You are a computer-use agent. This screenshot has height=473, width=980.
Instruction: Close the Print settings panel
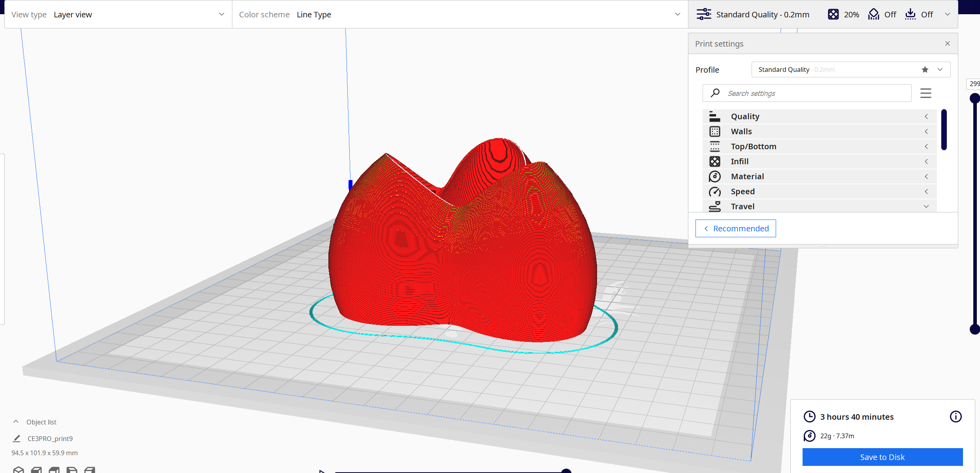click(947, 43)
